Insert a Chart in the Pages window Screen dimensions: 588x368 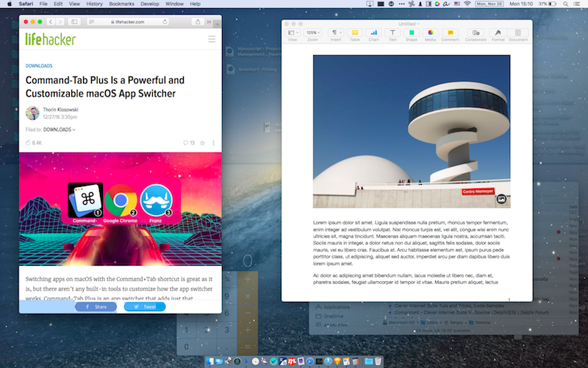pyautogui.click(x=373, y=32)
